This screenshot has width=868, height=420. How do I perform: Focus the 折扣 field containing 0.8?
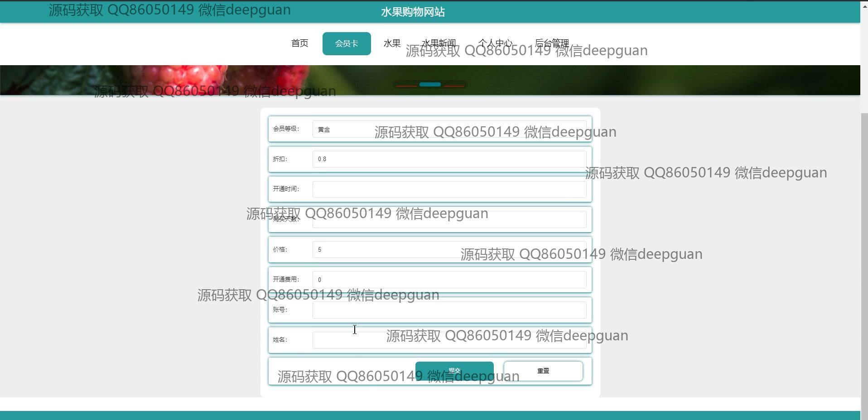click(449, 159)
